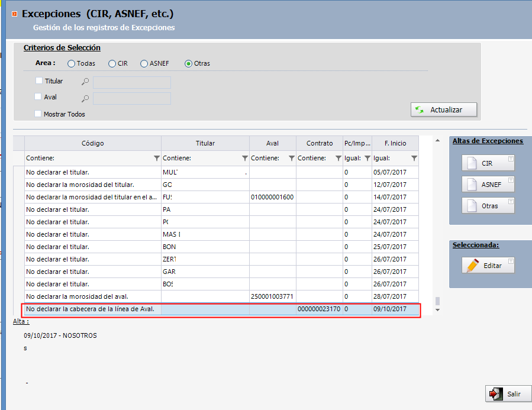The image size is (532, 410).
Task: Tick the Mostrar Todos checkbox
Action: 38,114
